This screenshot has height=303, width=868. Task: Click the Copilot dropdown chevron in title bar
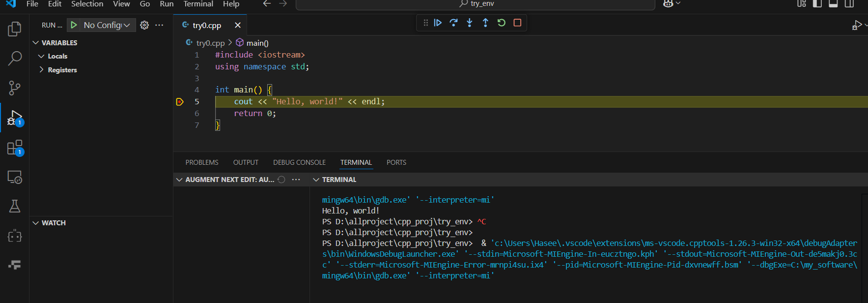tap(678, 3)
